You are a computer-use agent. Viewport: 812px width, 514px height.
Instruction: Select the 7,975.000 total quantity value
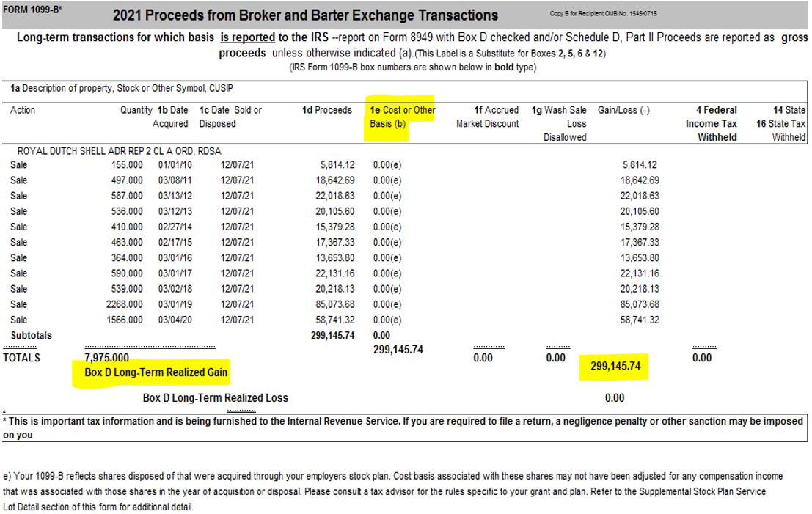tap(106, 358)
